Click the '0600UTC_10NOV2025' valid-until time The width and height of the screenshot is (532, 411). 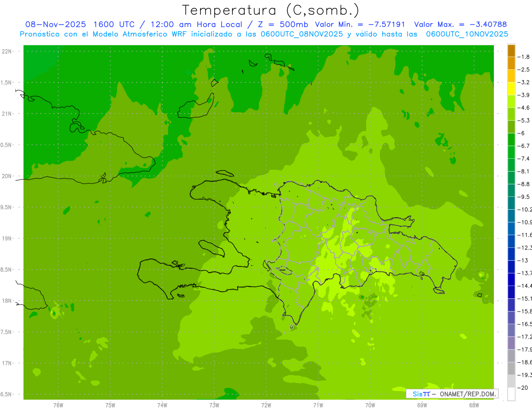[x=467, y=34]
